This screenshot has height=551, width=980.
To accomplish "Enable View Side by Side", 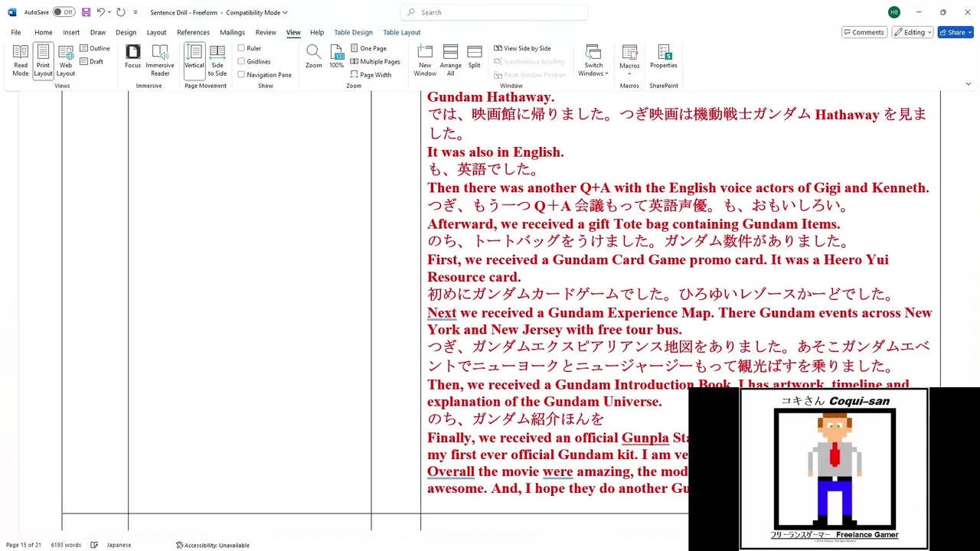I will 522,48.
